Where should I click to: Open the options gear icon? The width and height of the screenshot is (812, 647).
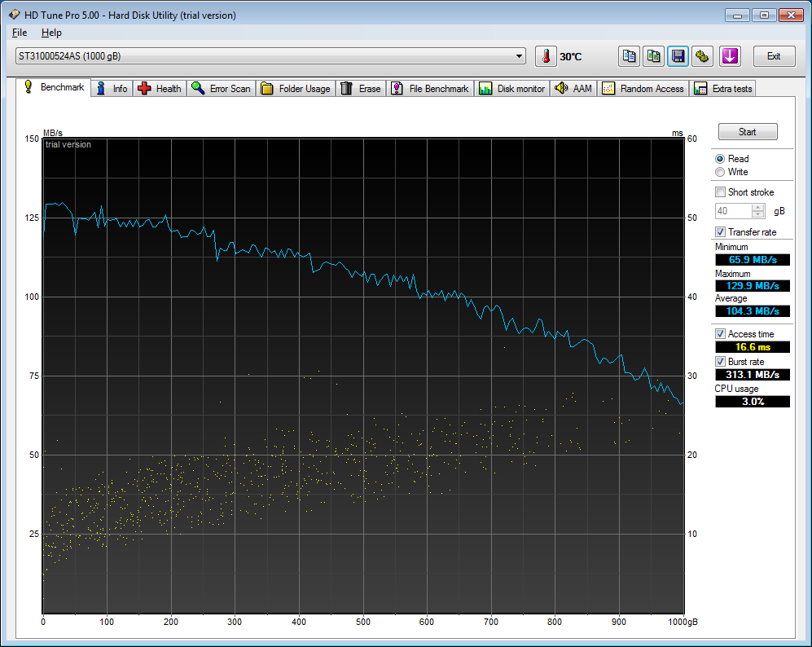[x=702, y=56]
